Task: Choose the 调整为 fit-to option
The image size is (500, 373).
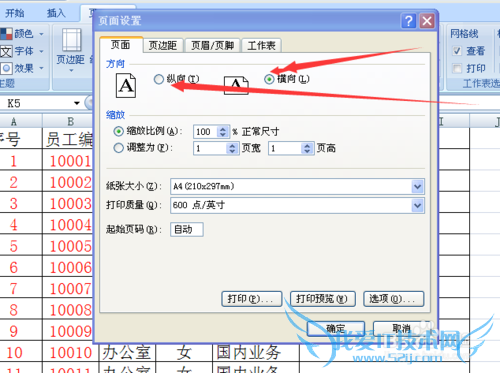Action: point(118,148)
